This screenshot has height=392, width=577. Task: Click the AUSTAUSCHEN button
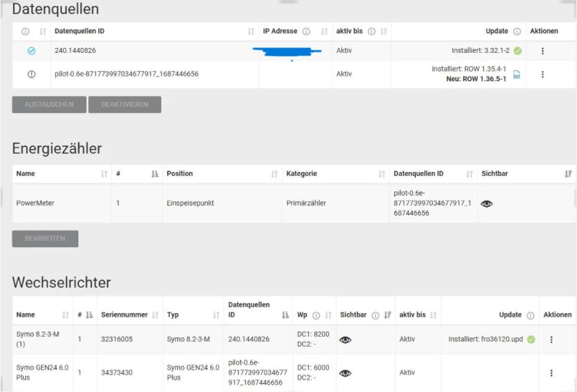pos(49,104)
